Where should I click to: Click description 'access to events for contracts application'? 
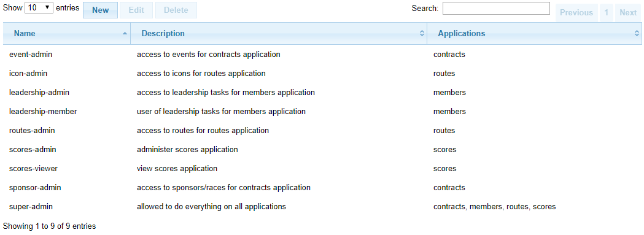click(x=209, y=54)
